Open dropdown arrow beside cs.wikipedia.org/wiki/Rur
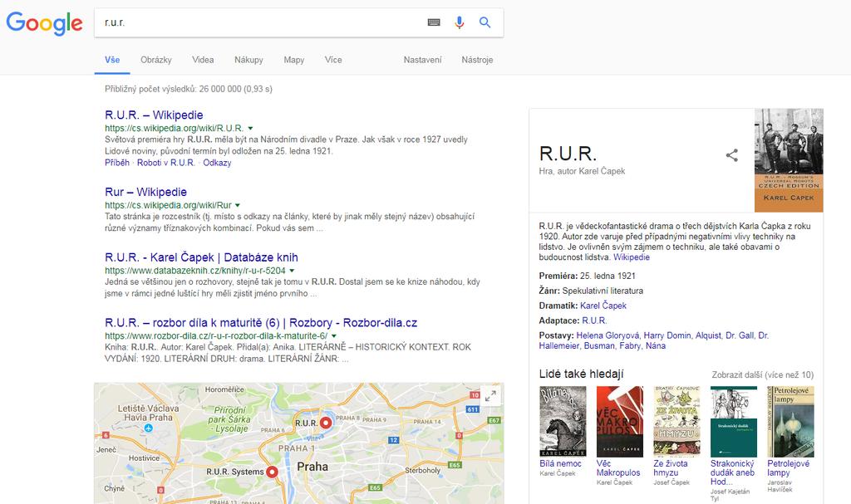The height and width of the screenshot is (504, 851). point(237,206)
